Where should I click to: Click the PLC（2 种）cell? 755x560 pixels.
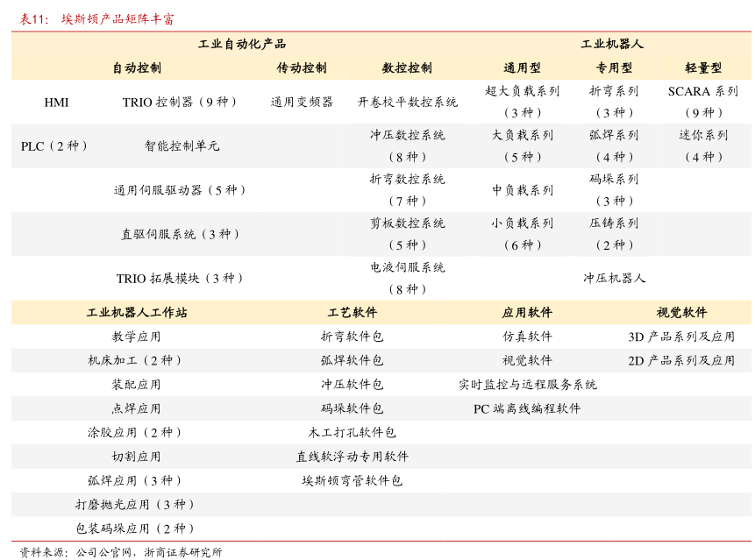point(56,146)
